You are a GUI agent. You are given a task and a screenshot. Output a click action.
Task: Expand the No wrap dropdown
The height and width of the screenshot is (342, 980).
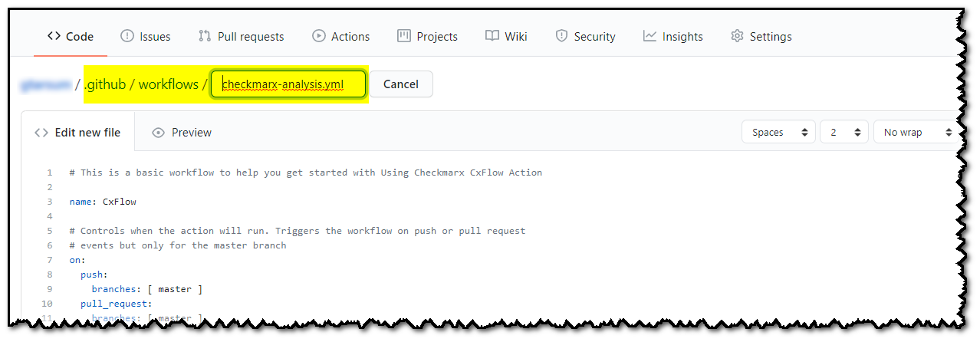(x=916, y=132)
